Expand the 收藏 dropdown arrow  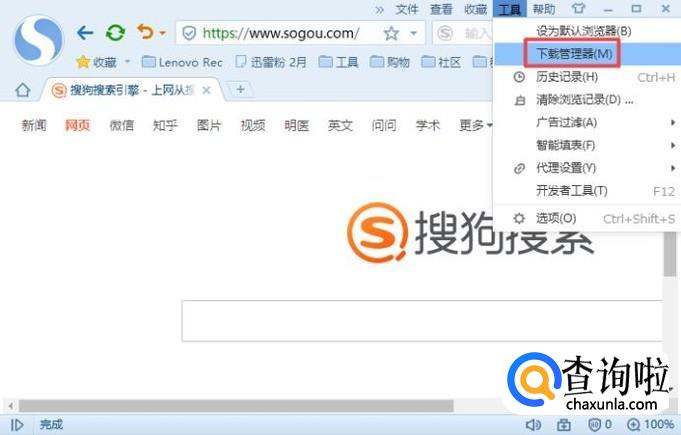(127, 62)
